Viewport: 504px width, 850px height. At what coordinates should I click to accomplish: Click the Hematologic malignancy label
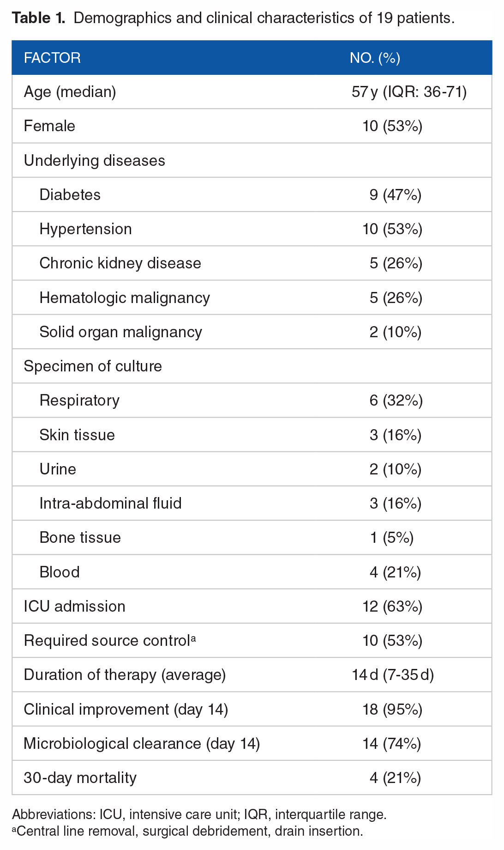125,298
